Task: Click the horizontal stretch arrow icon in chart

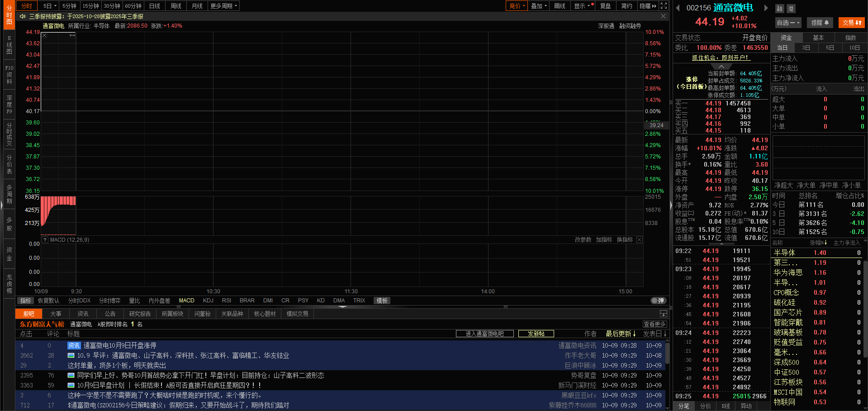Action: click(x=72, y=35)
